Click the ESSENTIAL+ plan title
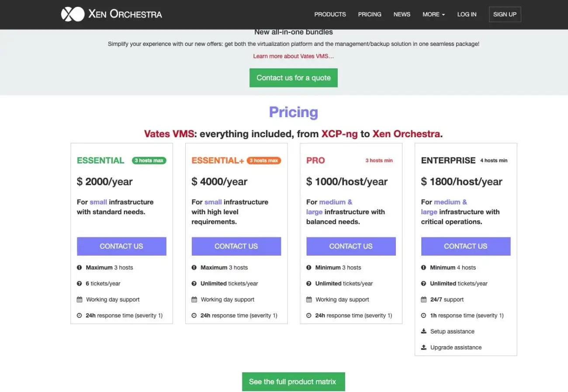This screenshot has height=392, width=568. [218, 160]
